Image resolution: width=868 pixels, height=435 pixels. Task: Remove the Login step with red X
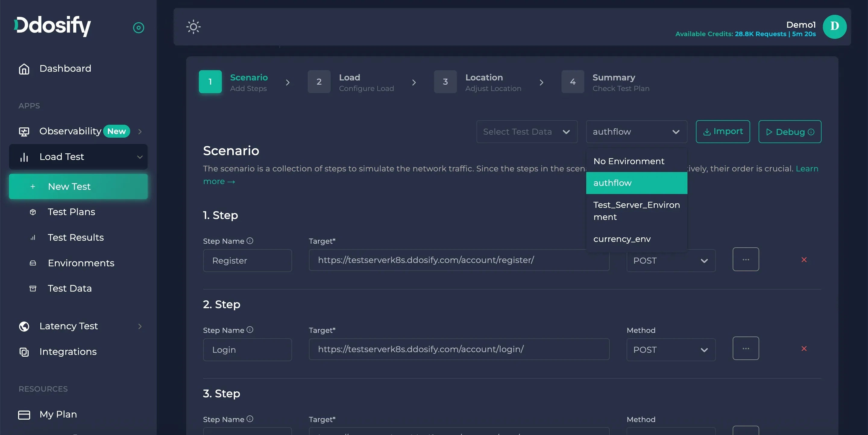(x=804, y=349)
